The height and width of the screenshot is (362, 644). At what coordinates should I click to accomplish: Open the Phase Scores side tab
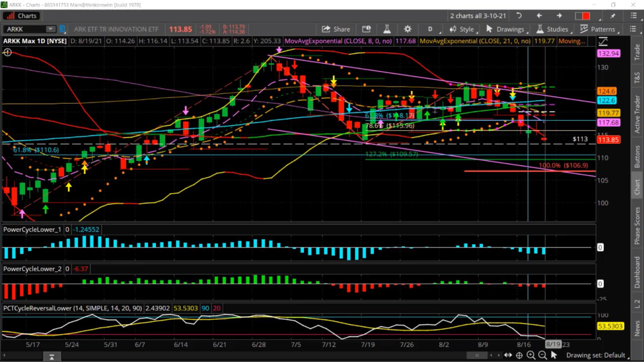[x=637, y=226]
